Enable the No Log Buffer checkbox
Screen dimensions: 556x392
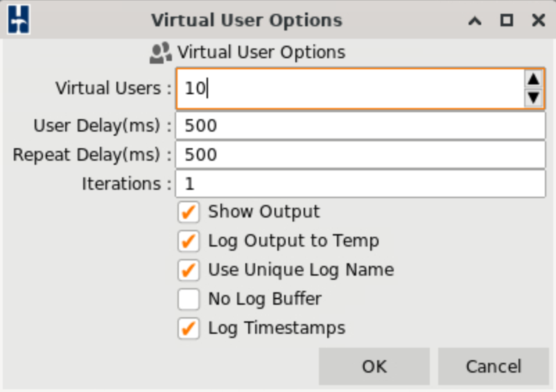click(189, 299)
